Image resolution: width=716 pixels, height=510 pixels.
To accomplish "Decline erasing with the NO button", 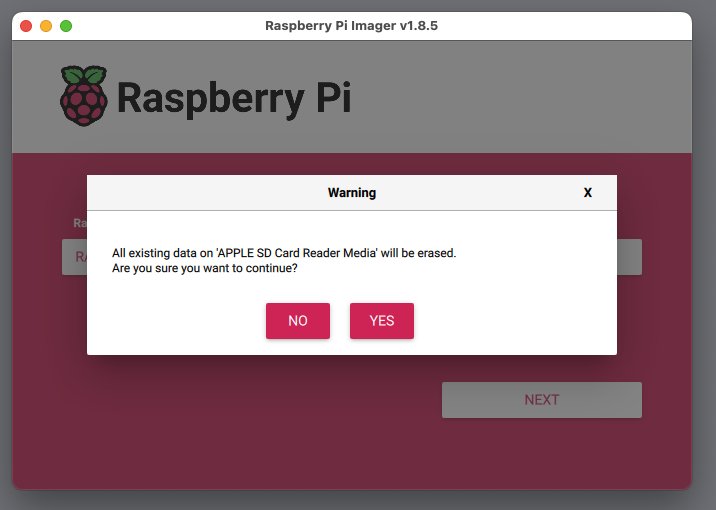I will click(x=298, y=321).
